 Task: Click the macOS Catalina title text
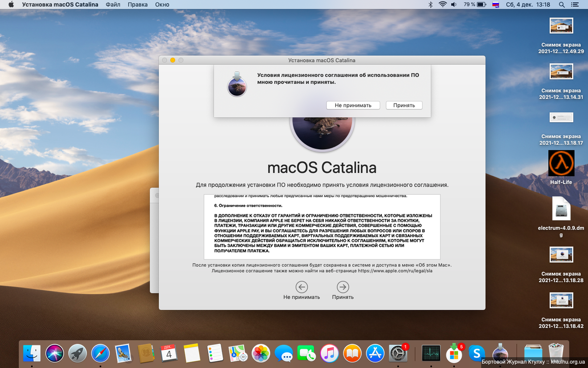pos(322,168)
